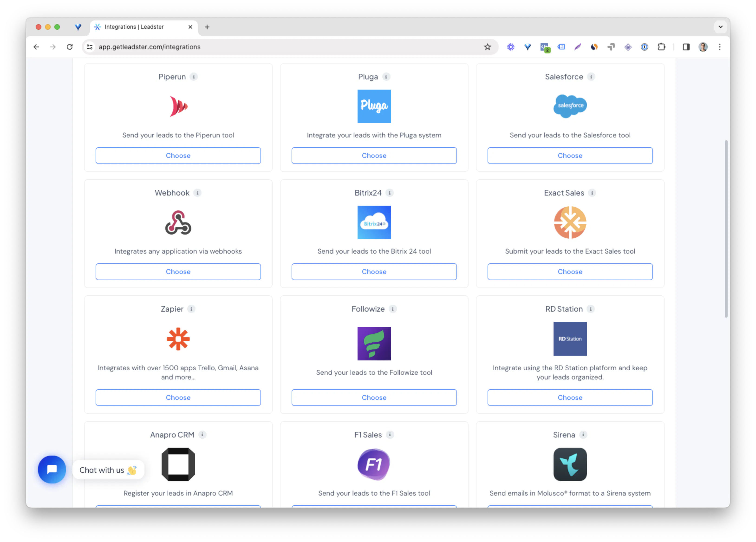
Task: Click the browser profile avatar
Action: 703,47
